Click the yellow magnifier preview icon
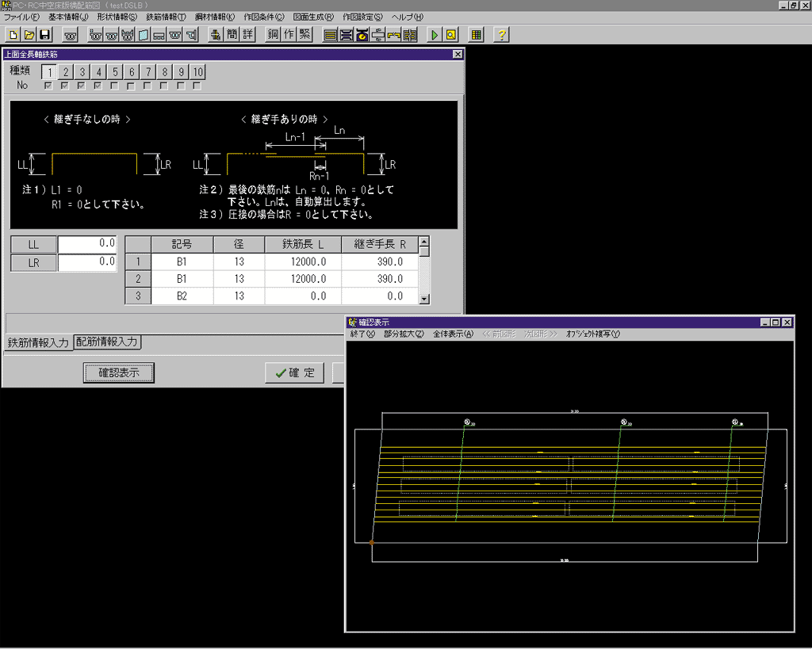Image resolution: width=812 pixels, height=649 pixels. click(x=450, y=35)
